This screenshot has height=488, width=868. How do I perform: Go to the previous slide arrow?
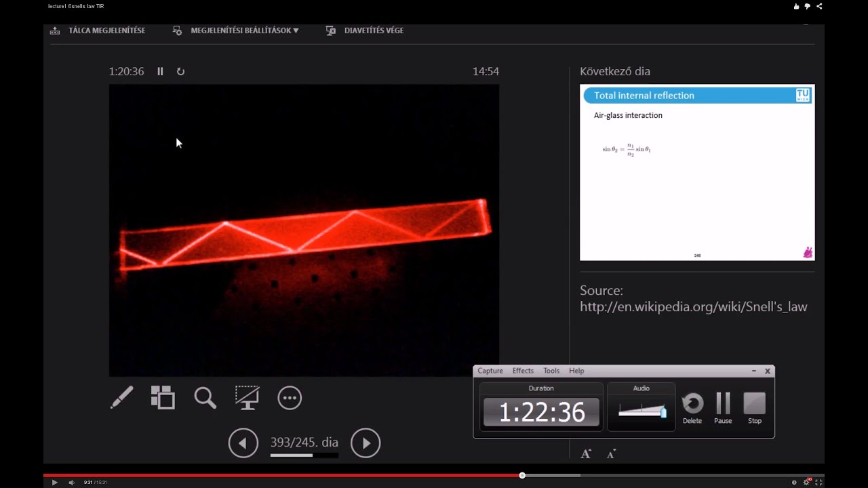[x=243, y=443]
